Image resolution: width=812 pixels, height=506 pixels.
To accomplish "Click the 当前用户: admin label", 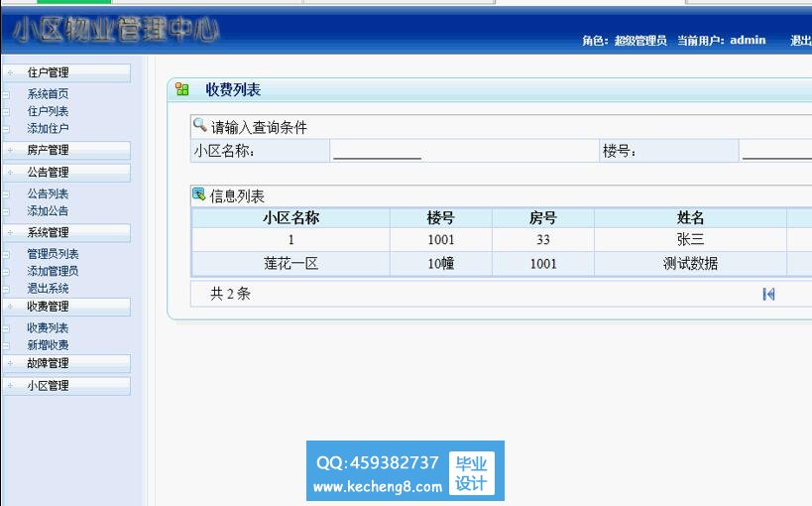I will (722, 40).
